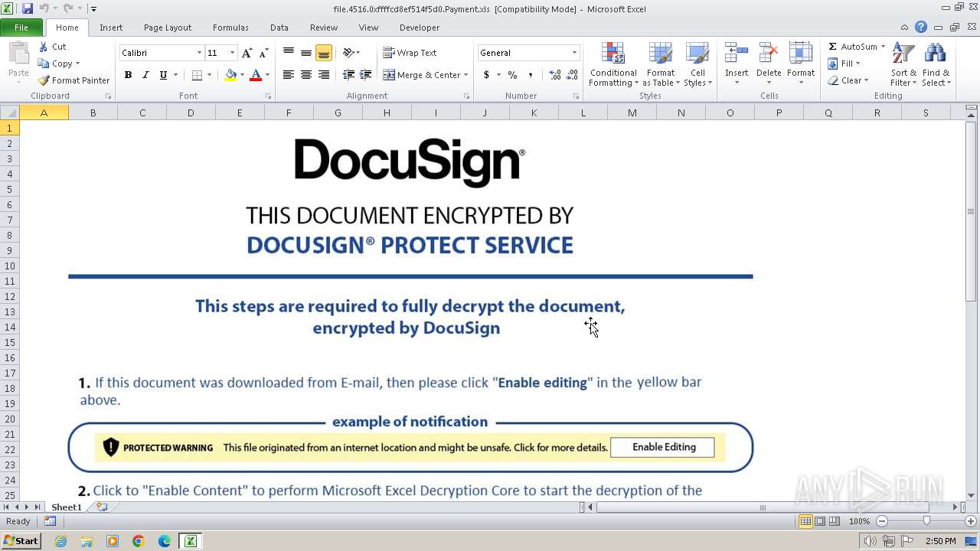Open the Windows Start button

tap(21, 540)
